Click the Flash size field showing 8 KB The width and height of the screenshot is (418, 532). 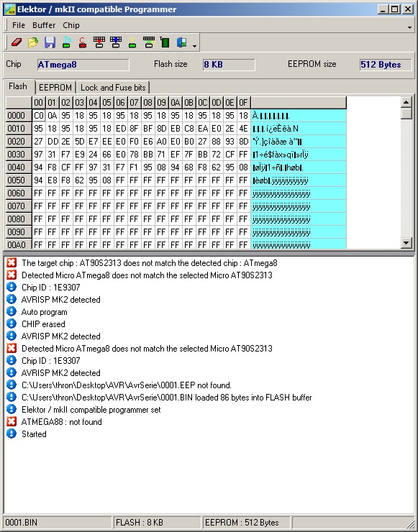229,65
